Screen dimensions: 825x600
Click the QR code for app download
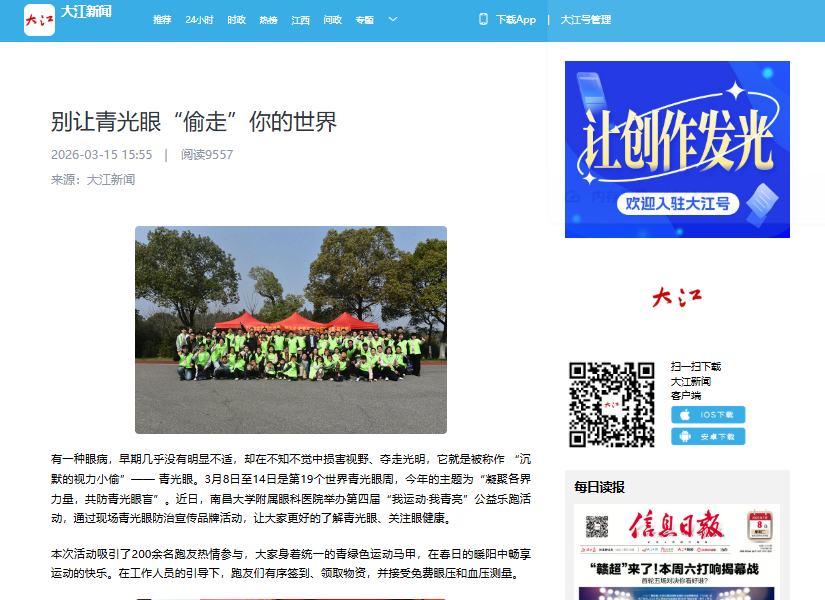pyautogui.click(x=611, y=404)
